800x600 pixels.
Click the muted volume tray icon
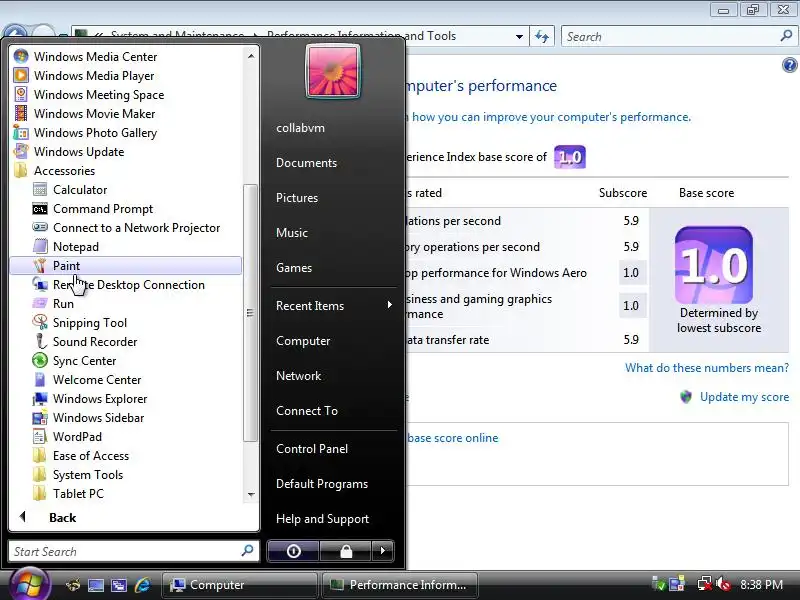tap(723, 584)
